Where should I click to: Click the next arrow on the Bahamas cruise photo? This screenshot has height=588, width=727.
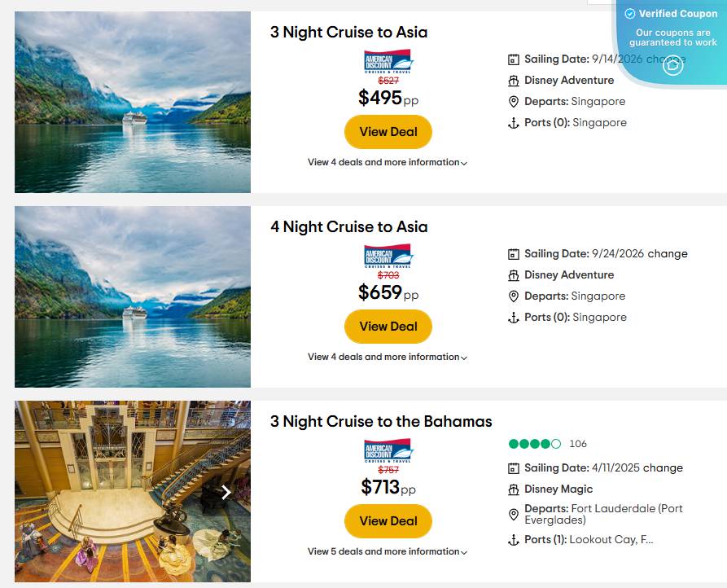tap(226, 492)
